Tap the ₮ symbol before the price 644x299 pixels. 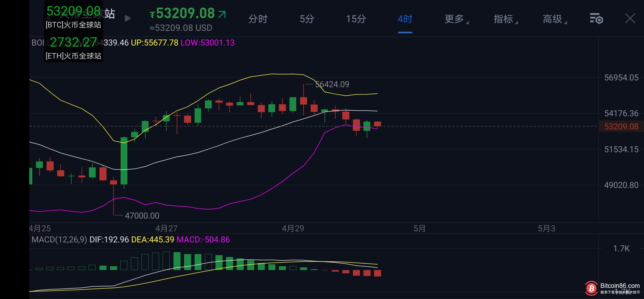click(x=152, y=15)
